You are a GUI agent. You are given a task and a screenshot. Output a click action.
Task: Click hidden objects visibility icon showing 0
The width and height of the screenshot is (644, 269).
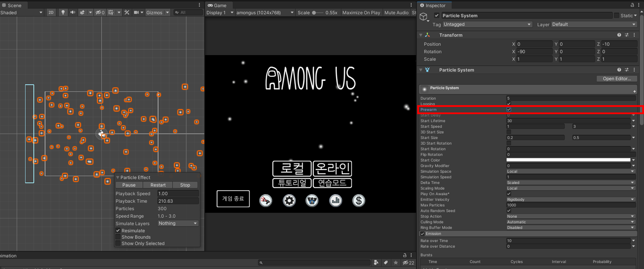(x=100, y=12)
